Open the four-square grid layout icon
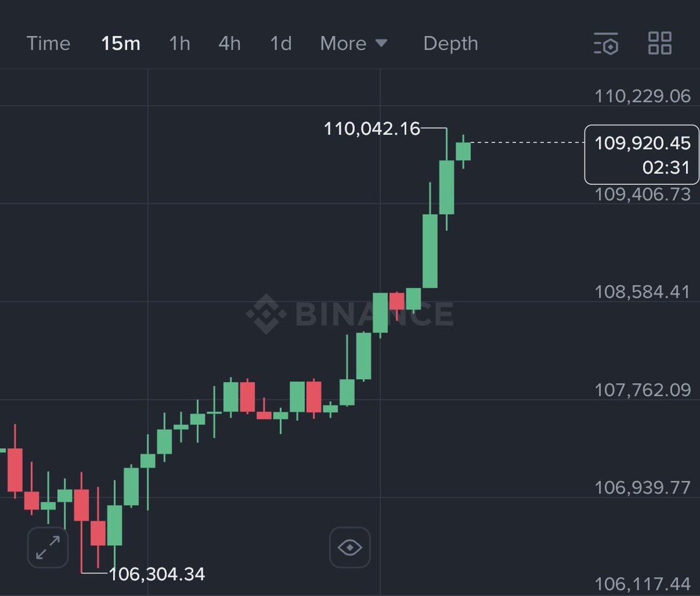Viewport: 700px width, 596px height. pos(660,43)
